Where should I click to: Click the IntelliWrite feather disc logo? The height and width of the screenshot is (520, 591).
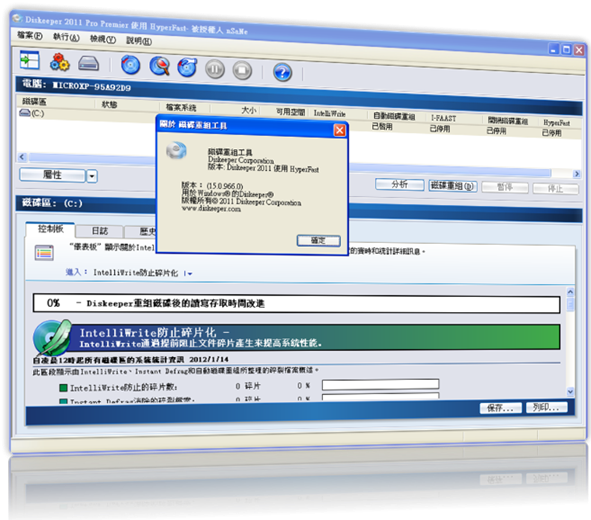click(52, 338)
